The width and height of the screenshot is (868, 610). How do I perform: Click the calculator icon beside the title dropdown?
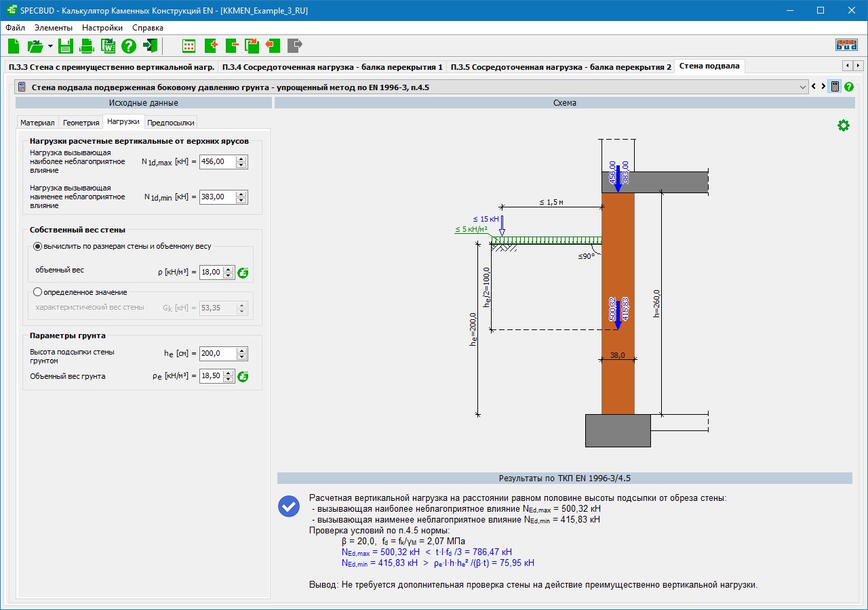point(835,87)
